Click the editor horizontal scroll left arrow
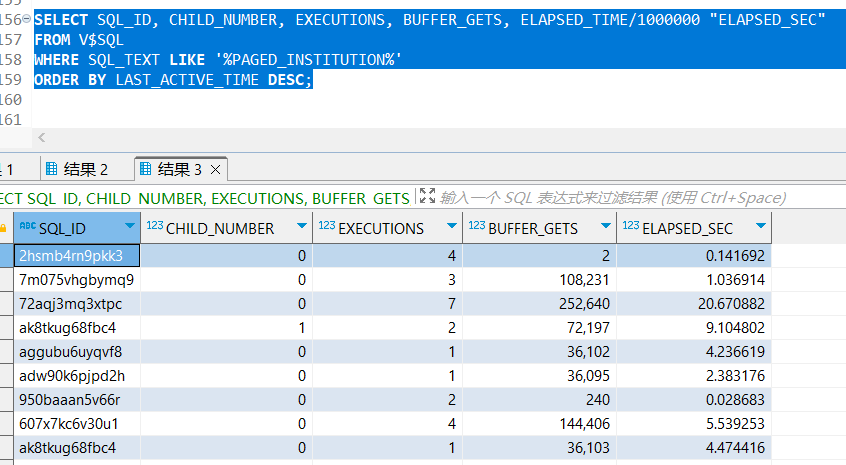Screen dimensions: 846x465 click(42, 138)
